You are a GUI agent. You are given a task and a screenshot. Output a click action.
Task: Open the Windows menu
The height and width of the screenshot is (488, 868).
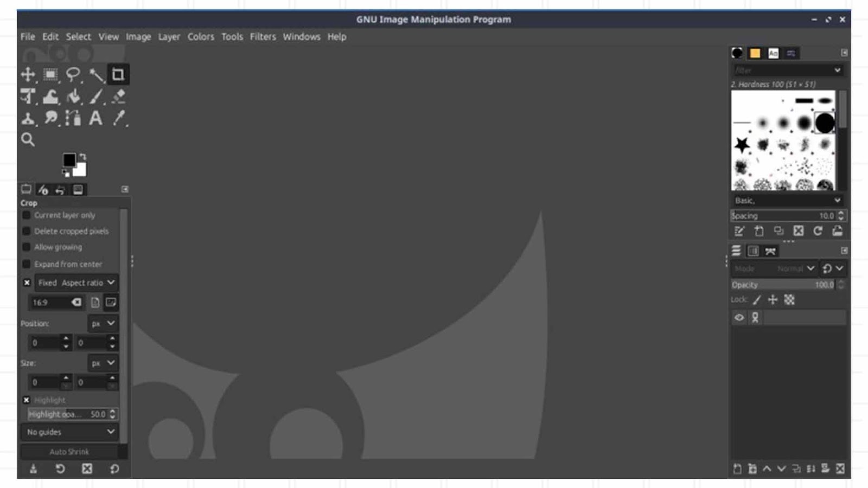[302, 36]
